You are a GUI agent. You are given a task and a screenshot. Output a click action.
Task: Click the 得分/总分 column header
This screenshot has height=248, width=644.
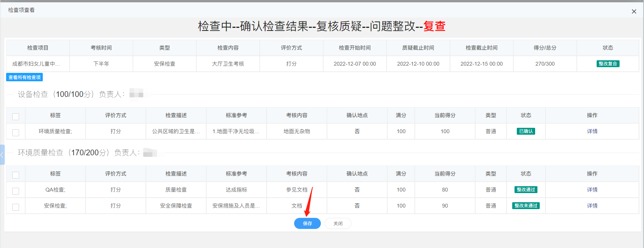545,48
